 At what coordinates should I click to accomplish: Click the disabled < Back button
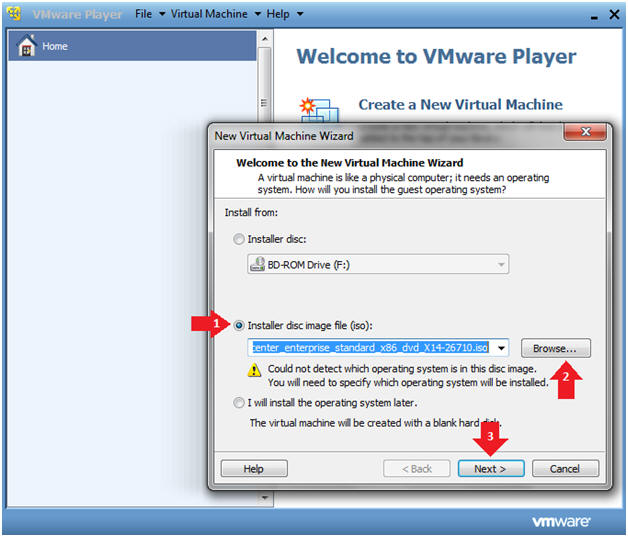417,468
